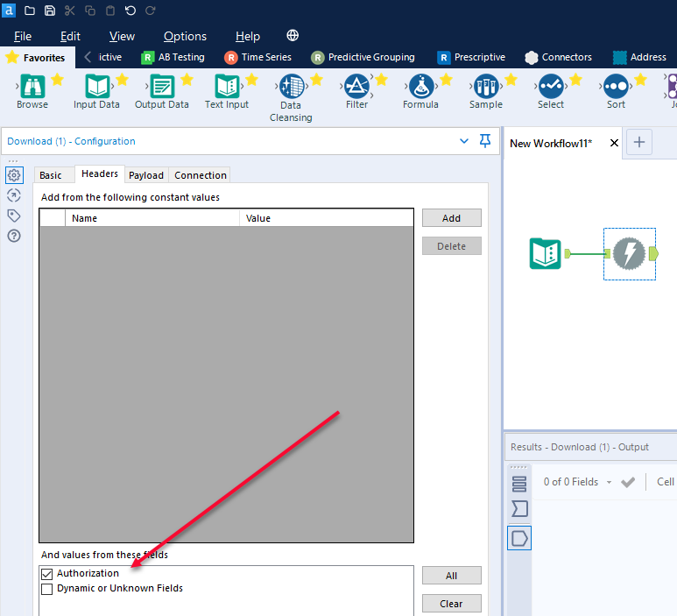
Task: Pin the Configuration window
Action: pyautogui.click(x=485, y=141)
